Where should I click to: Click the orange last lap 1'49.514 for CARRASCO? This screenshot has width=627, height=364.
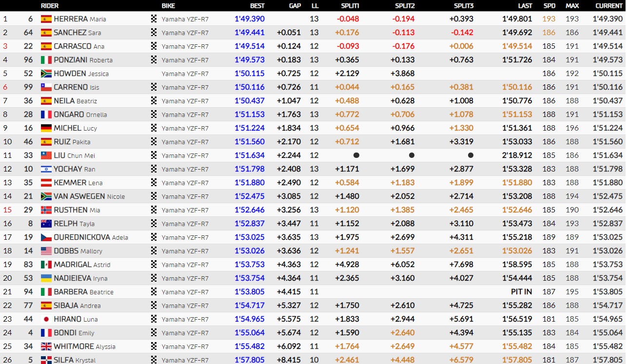click(x=517, y=46)
